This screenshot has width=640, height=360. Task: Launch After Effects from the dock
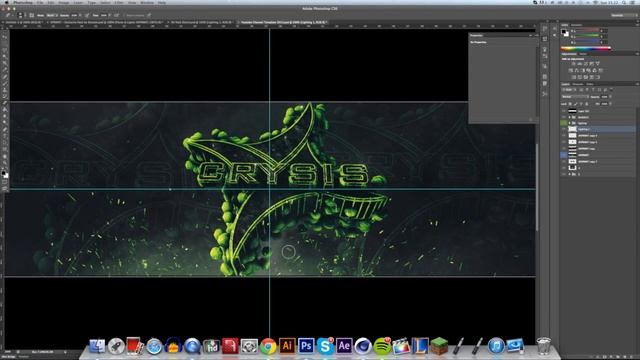click(x=344, y=346)
